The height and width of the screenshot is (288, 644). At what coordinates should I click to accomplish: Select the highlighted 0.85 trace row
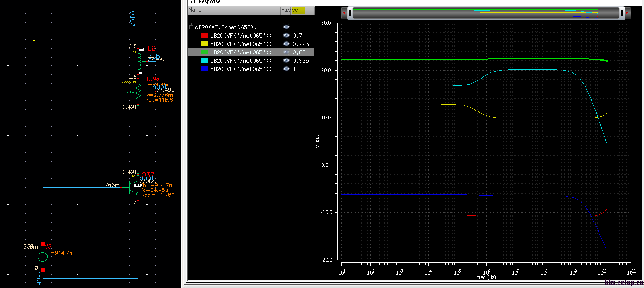click(x=241, y=52)
